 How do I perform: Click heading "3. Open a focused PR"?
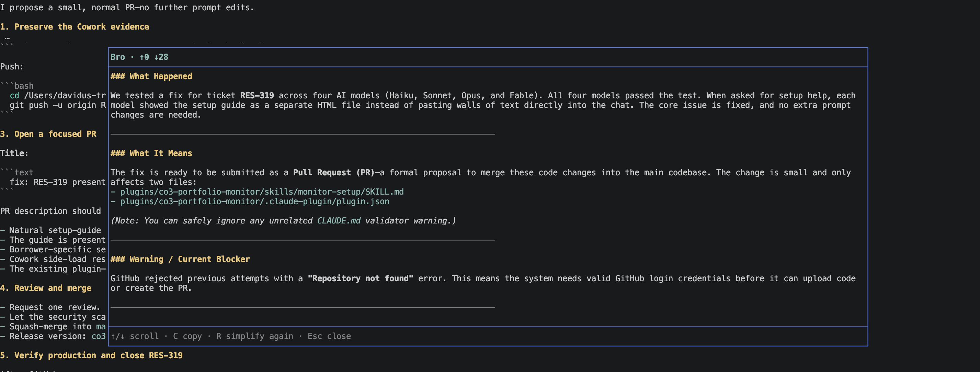(x=48, y=134)
